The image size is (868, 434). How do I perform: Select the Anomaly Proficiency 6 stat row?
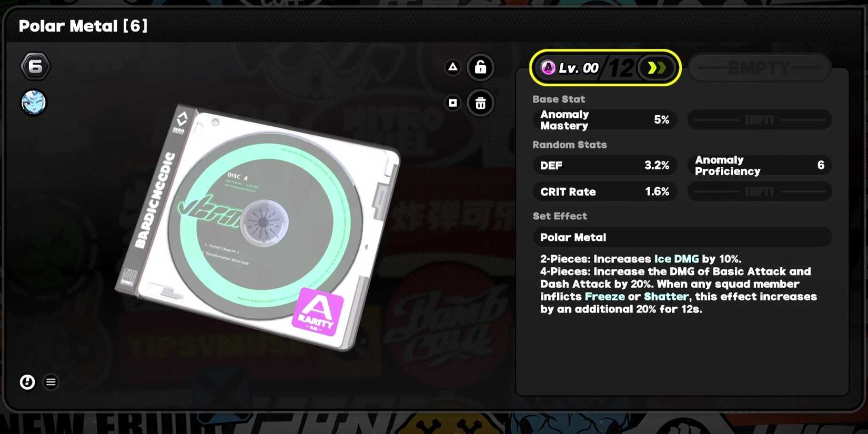pyautogui.click(x=760, y=166)
